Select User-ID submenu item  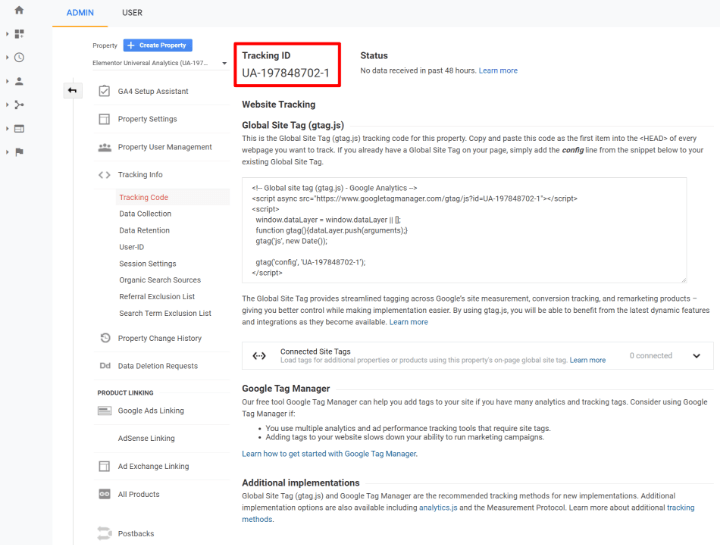(131, 247)
